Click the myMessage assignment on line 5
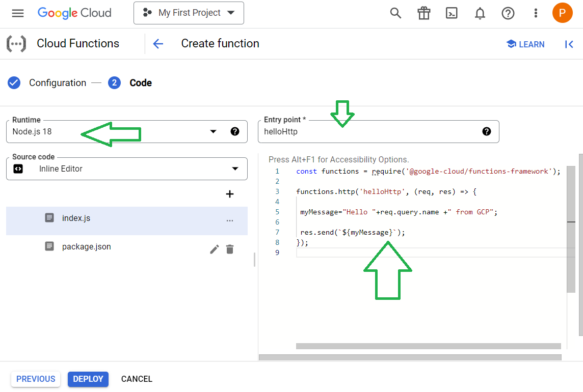 (x=399, y=212)
